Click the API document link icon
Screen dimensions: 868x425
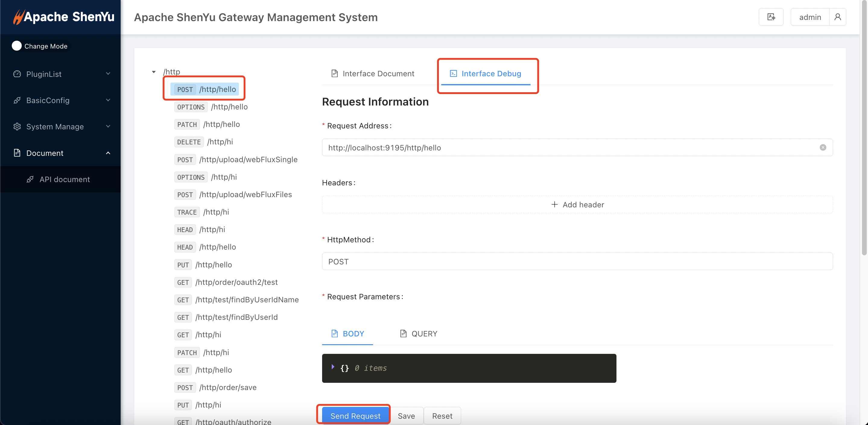[x=30, y=180]
